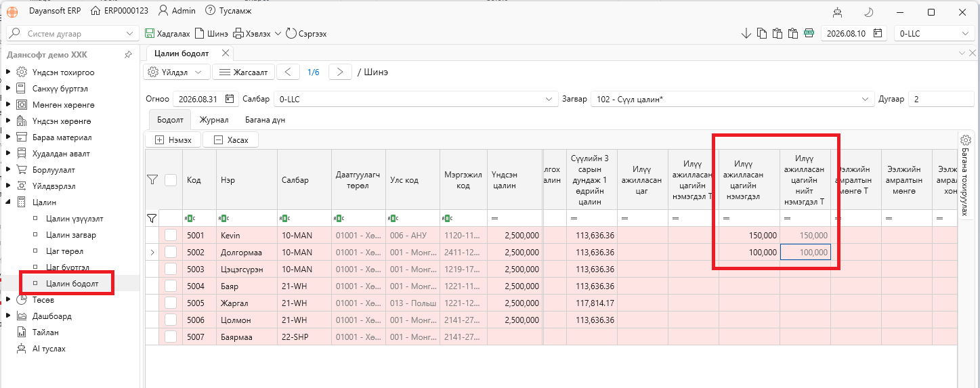Click the Үндсэн хөрөнгө bank icon
Viewport: 980px width, 388px height.
coord(21,121)
